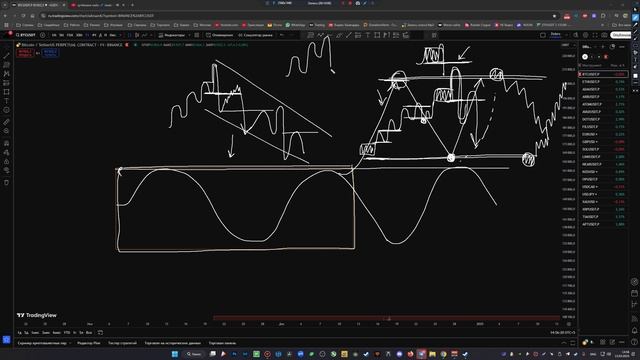Open chart settings gear icon
Image resolution: width=640 pixels, height=360 pixels.
(585, 35)
